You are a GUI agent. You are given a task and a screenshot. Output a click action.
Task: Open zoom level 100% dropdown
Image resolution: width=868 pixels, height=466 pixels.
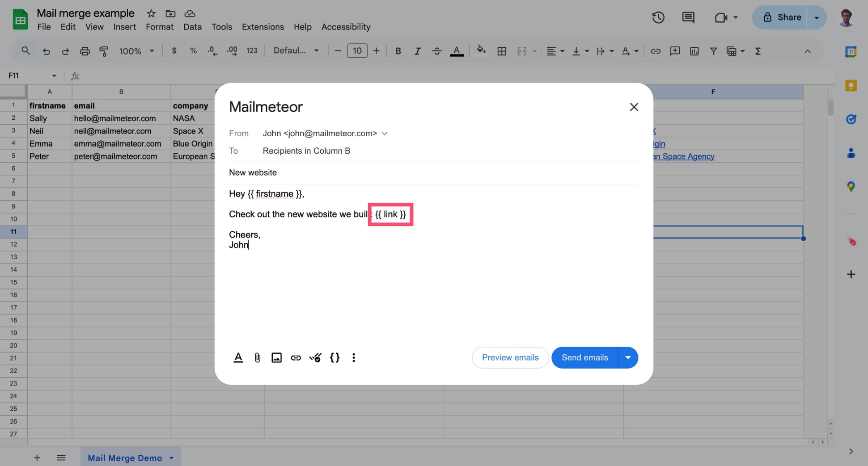point(136,51)
